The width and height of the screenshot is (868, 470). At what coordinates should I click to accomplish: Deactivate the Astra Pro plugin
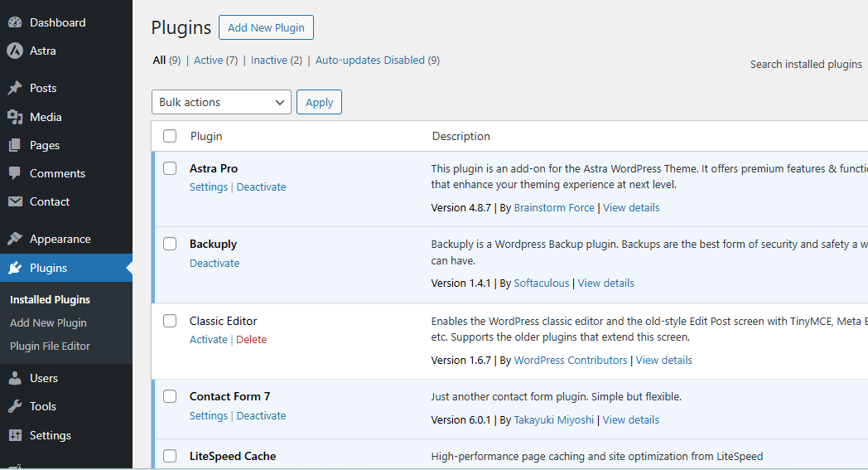pos(261,187)
